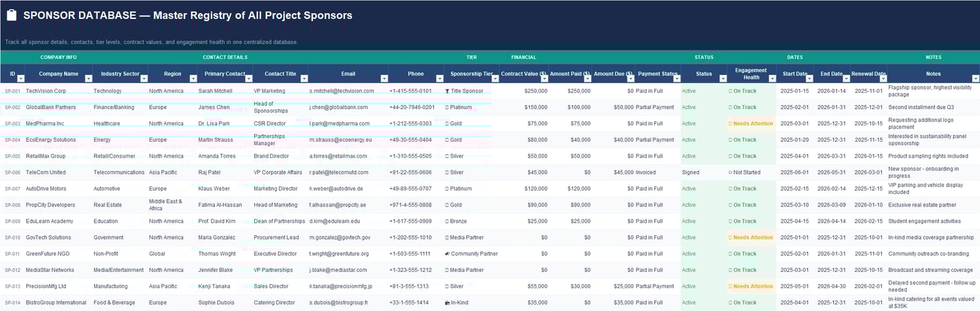Click the s.mitchell@techvision.com email cell
Viewport: 980px width, 311px height.
tap(348, 91)
